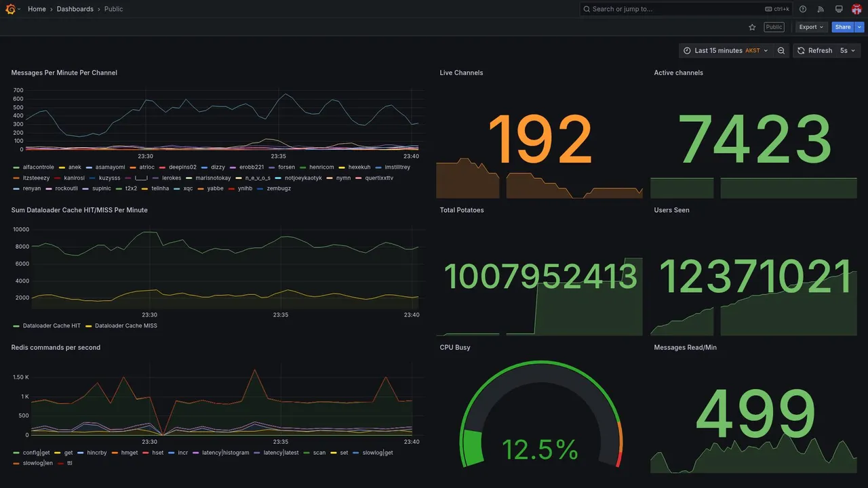Zoom out the time range
The height and width of the screenshot is (488, 868).
[781, 51]
